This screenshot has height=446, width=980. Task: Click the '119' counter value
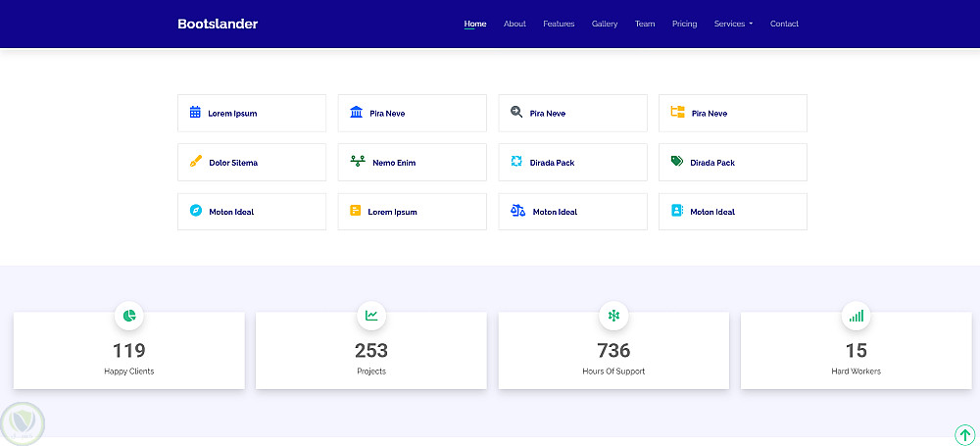pos(128,350)
